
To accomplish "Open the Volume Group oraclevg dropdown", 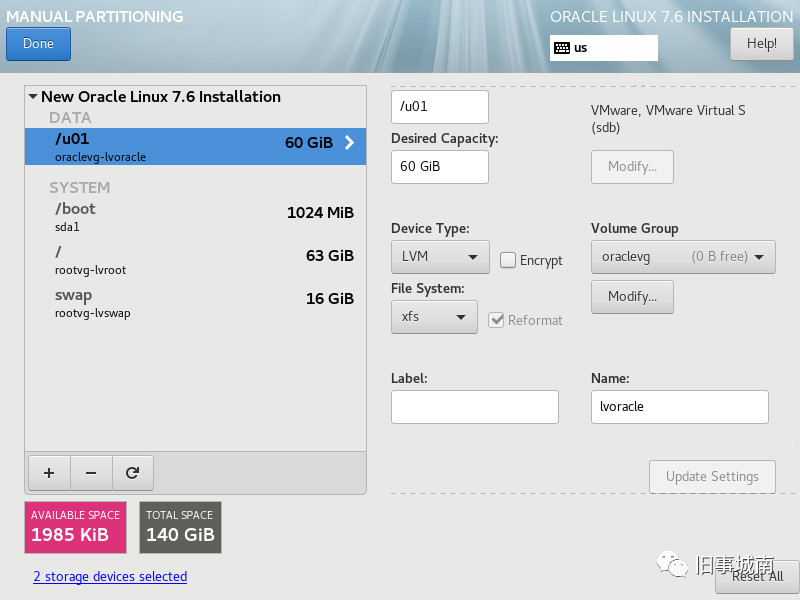I will (x=683, y=257).
